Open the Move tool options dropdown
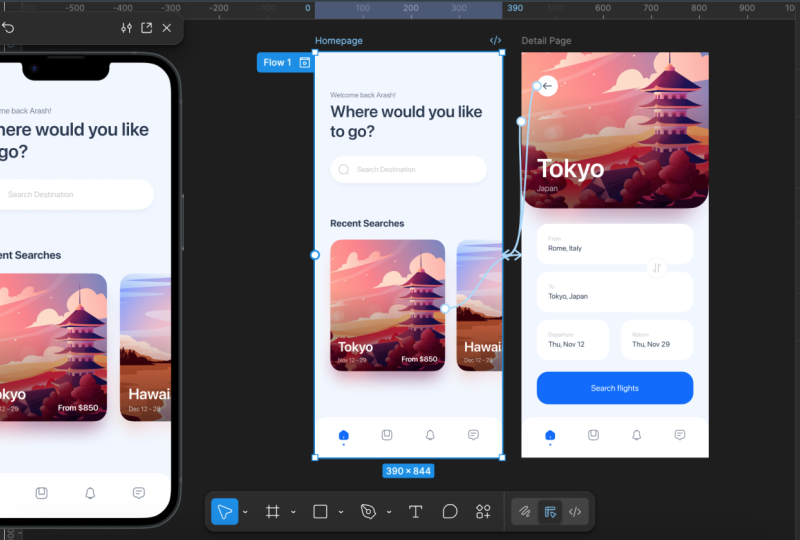800x540 pixels. pos(245,512)
